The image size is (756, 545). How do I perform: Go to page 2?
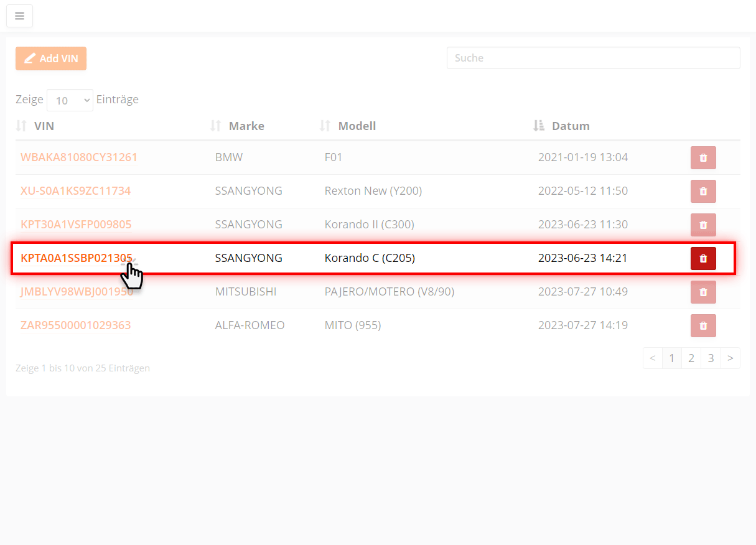point(691,358)
